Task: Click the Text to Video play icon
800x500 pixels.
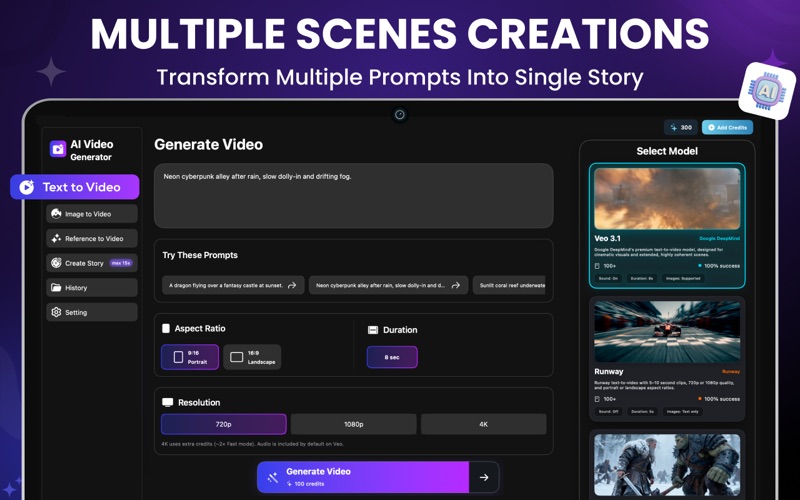Action: click(27, 187)
